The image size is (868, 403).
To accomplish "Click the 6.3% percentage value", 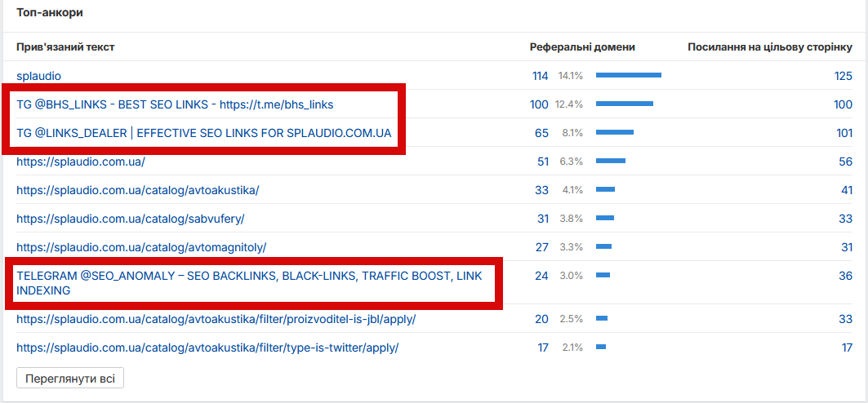I will [572, 162].
